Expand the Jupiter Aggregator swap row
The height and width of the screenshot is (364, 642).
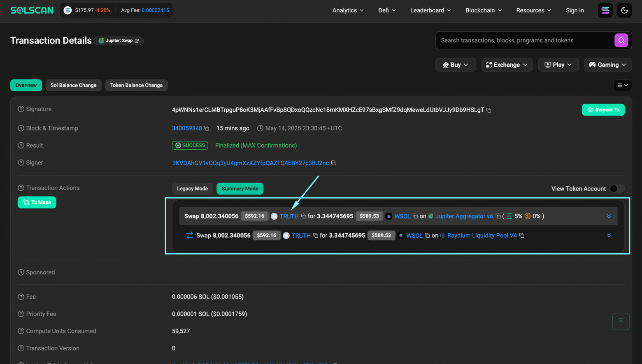click(x=609, y=216)
